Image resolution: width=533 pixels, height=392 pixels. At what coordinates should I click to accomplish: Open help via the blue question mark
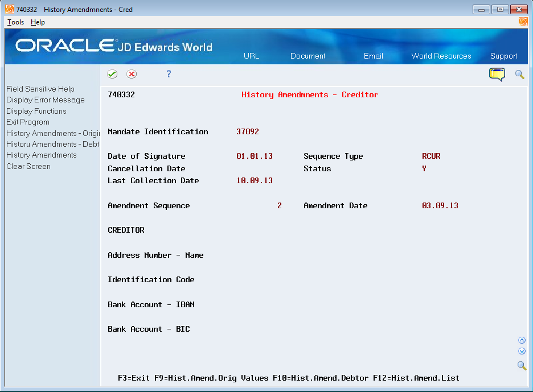tap(169, 74)
